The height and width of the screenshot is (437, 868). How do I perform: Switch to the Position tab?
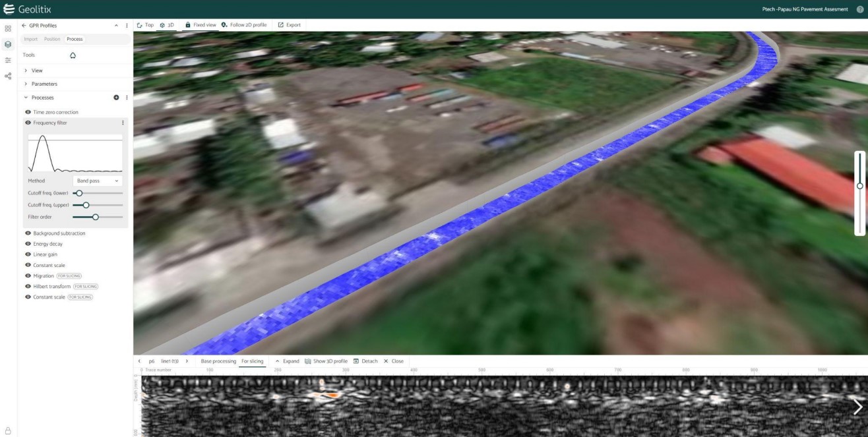(x=53, y=39)
